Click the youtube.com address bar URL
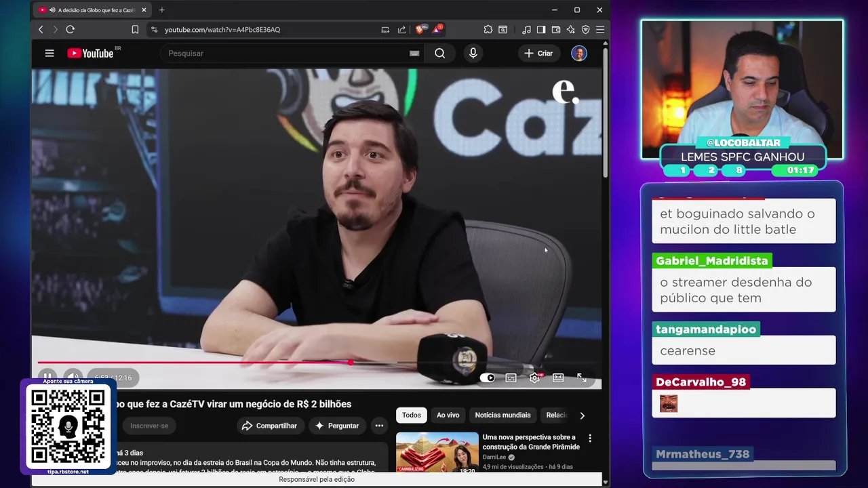 click(222, 30)
